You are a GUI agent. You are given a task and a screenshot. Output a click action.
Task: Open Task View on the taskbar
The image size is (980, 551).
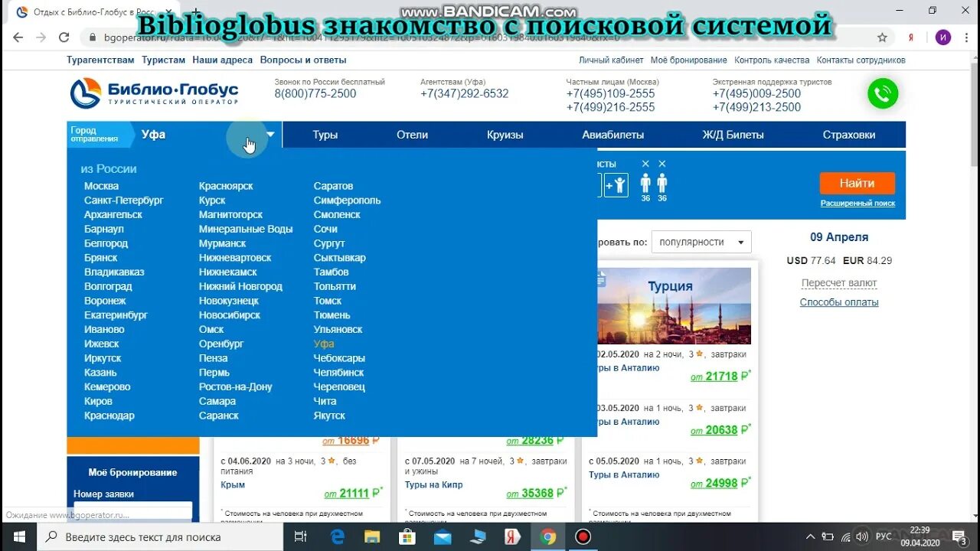(301, 536)
